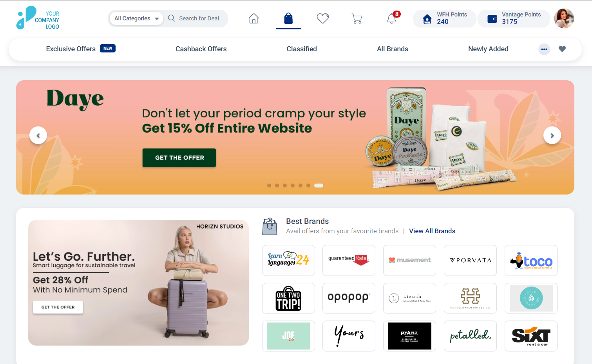Click the Search for Deal field

coord(199,18)
